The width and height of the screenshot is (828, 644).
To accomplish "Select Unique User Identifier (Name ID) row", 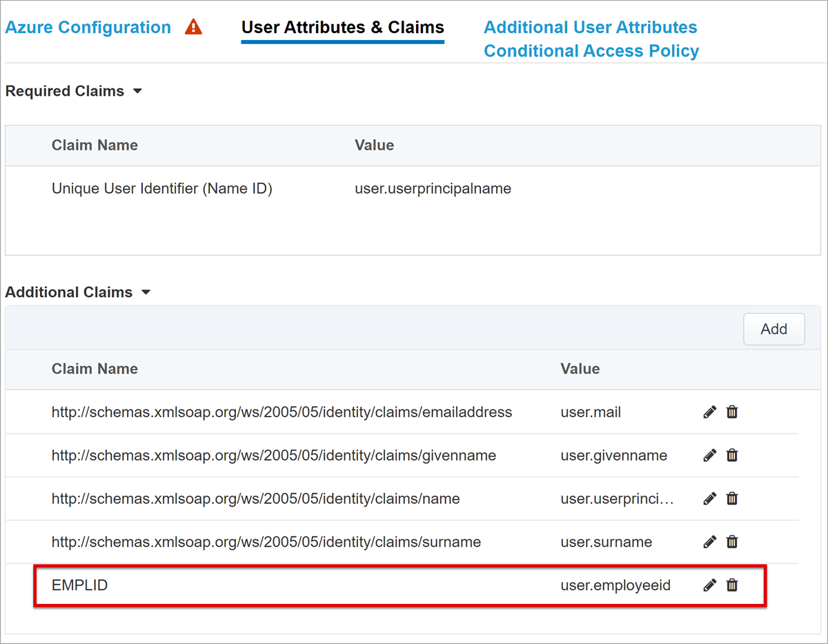I will pyautogui.click(x=414, y=188).
